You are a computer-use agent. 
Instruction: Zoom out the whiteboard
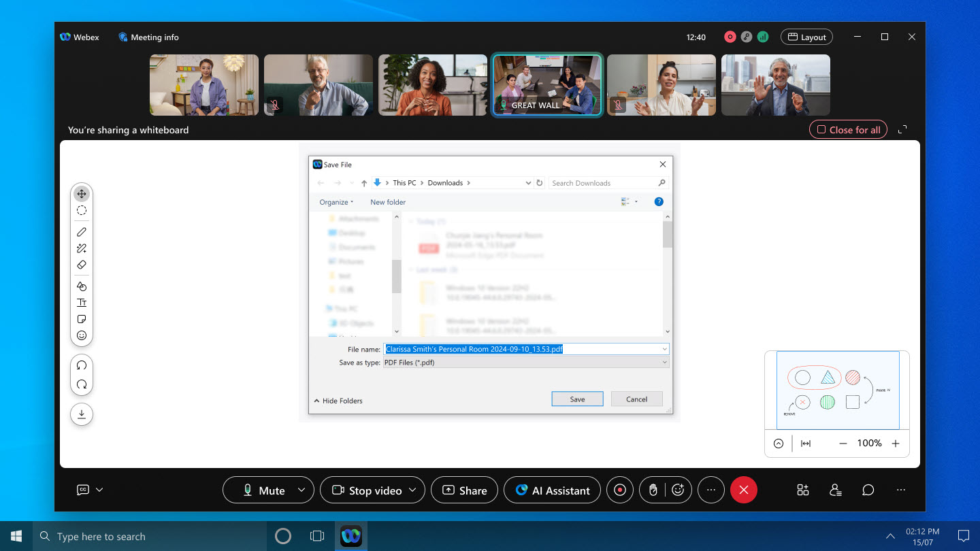click(843, 444)
